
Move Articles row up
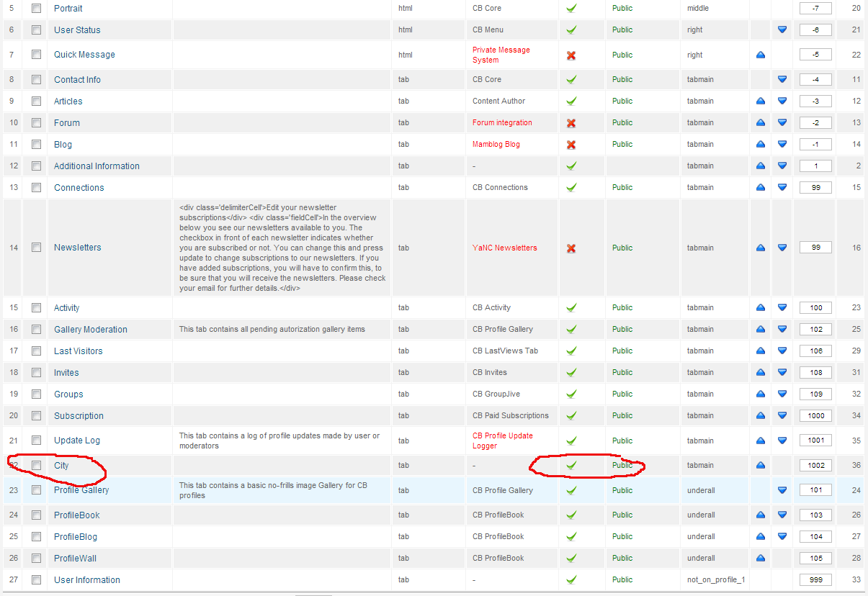761,101
